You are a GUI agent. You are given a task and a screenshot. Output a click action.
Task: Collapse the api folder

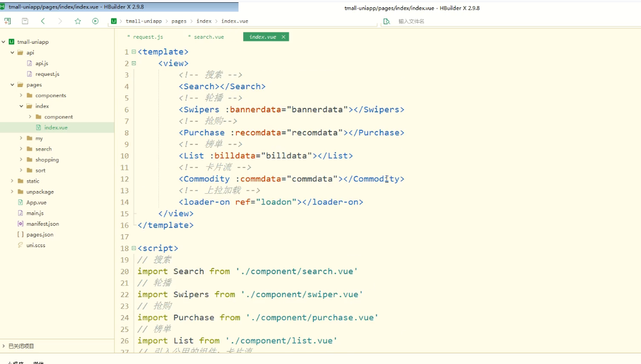[x=12, y=52]
